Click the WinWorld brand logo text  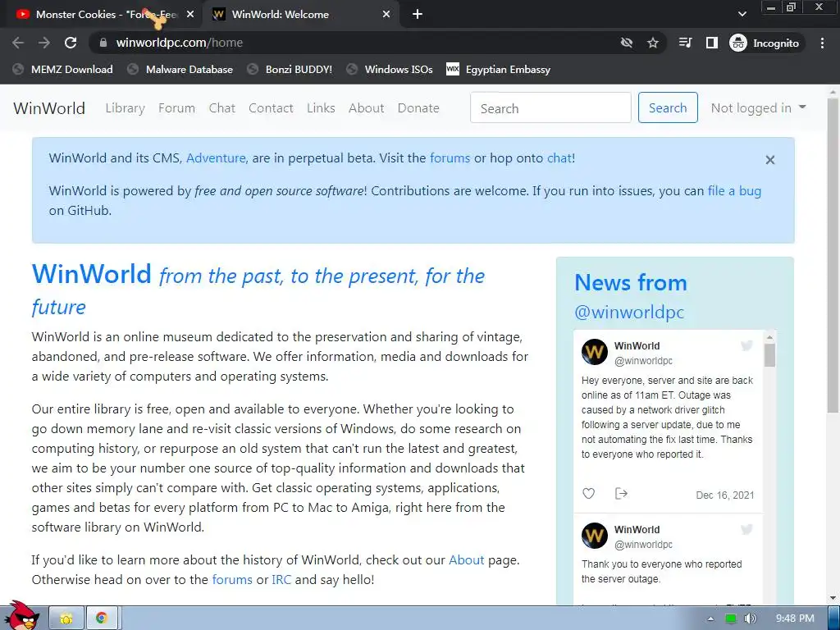pyautogui.click(x=48, y=108)
